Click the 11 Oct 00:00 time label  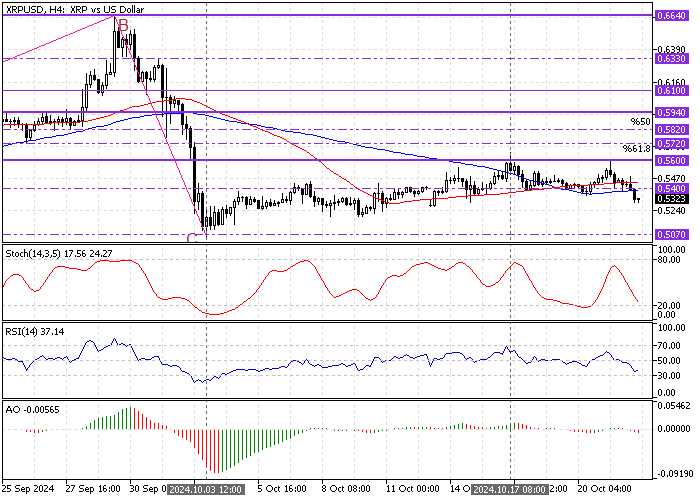coord(413,489)
